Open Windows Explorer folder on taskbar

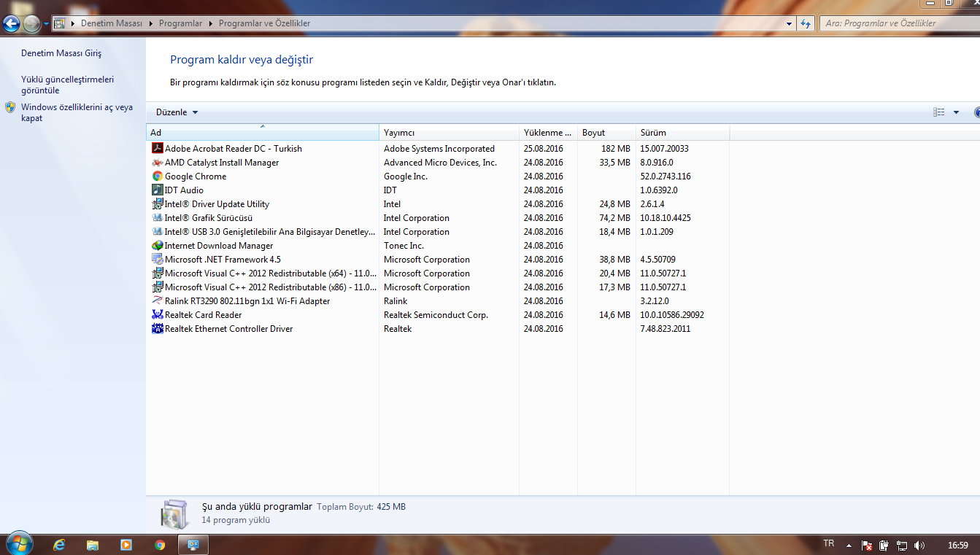(x=93, y=545)
